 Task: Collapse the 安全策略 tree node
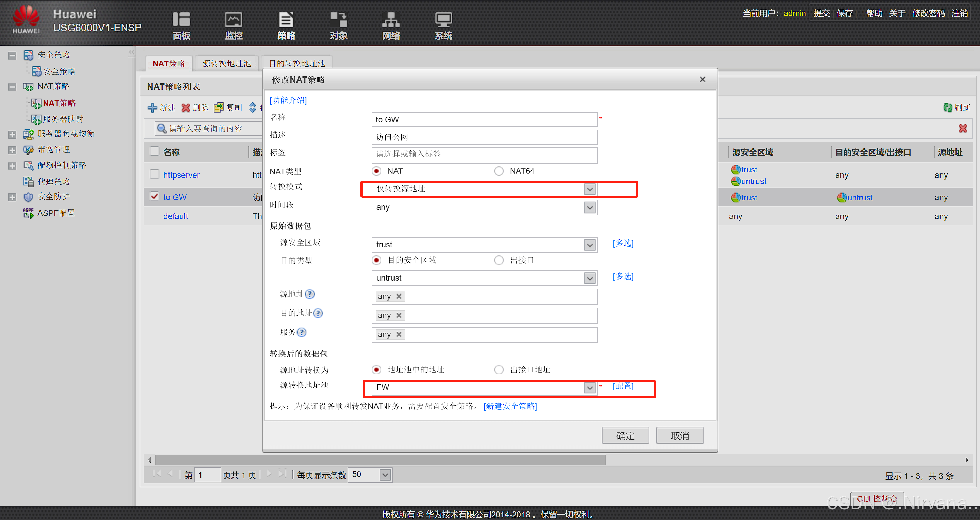coord(12,55)
